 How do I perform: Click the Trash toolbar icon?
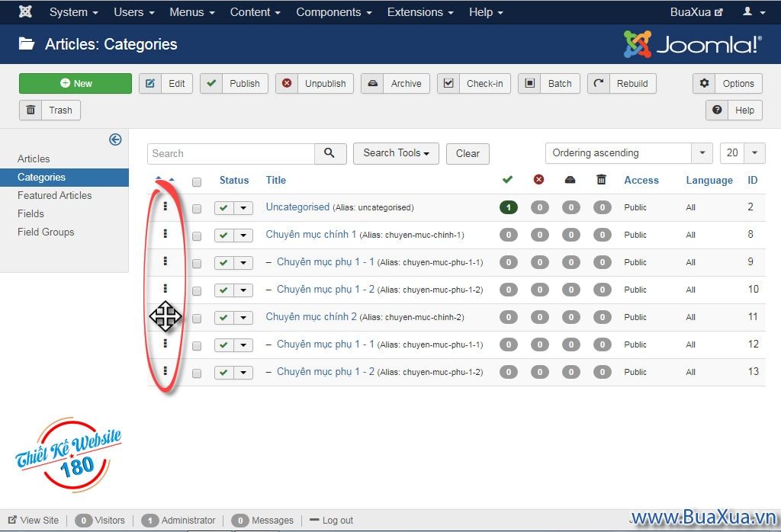pyautogui.click(x=30, y=110)
